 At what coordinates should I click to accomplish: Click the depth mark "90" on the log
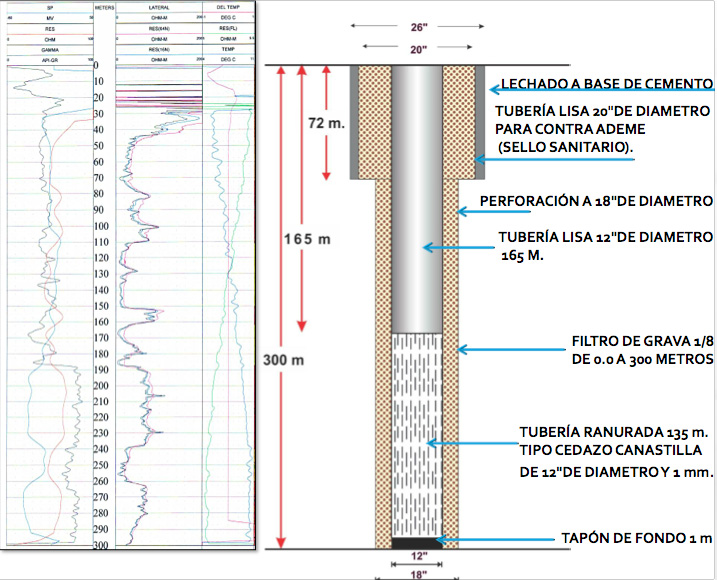pos(98,209)
